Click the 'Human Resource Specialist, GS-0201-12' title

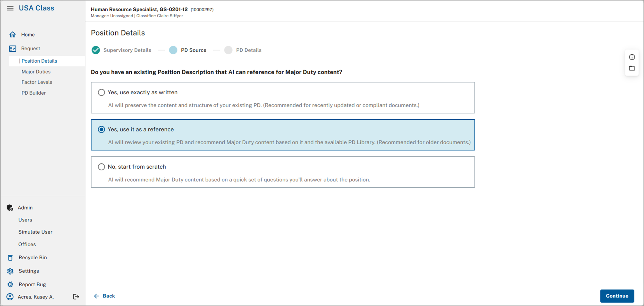pos(139,9)
